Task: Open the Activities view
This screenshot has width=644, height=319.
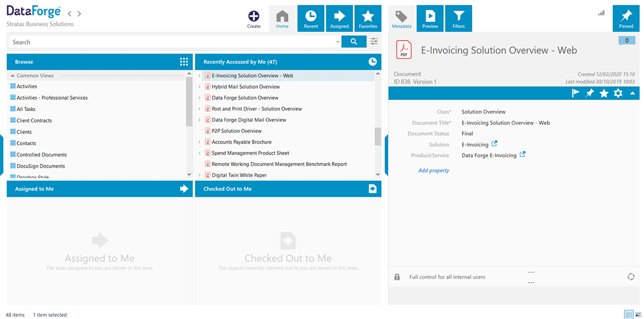Action: pyautogui.click(x=27, y=87)
